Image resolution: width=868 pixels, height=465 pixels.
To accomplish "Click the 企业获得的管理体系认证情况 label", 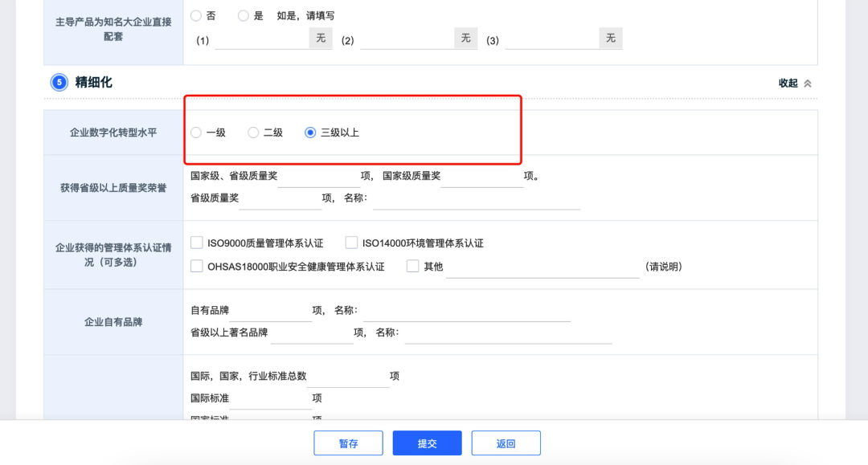I will (x=113, y=255).
